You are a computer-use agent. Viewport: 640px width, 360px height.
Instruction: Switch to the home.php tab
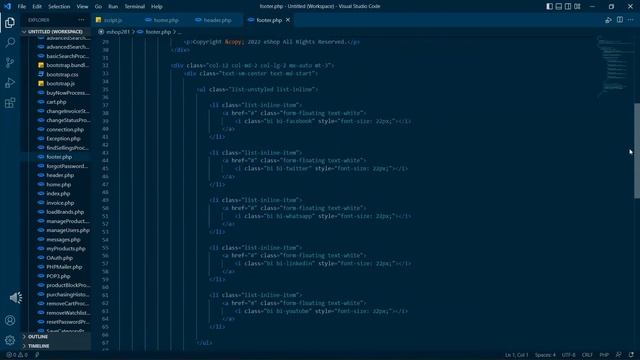(x=166, y=20)
